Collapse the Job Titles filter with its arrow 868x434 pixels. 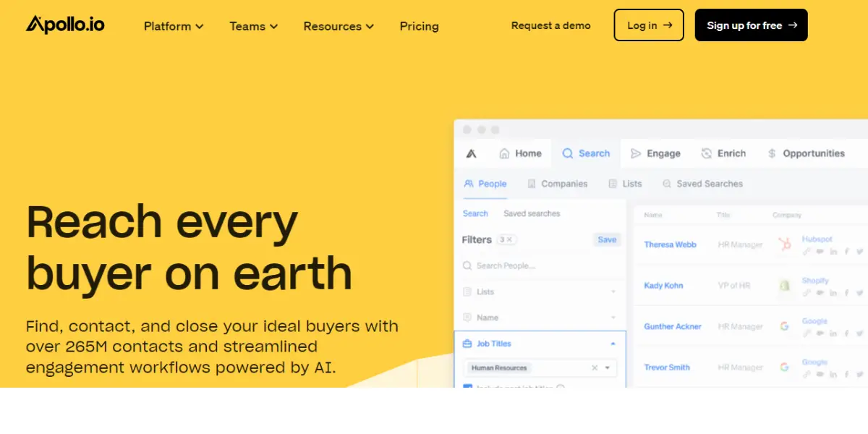[x=613, y=344]
